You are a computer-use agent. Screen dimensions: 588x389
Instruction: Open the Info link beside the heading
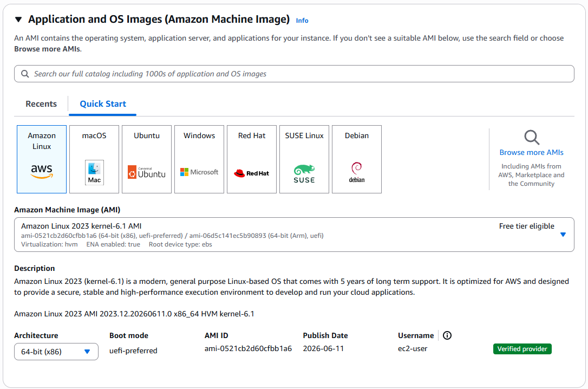[x=302, y=21]
